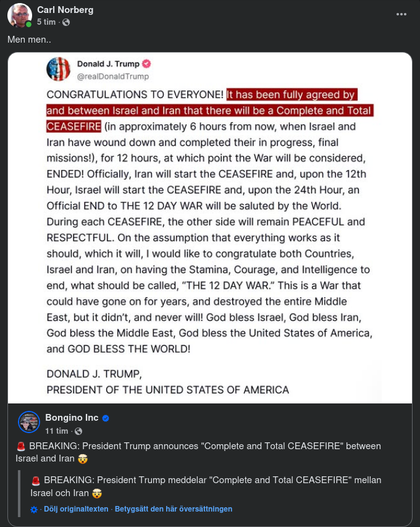Open translation settings gear icon
The image size is (420, 527).
tap(35, 509)
